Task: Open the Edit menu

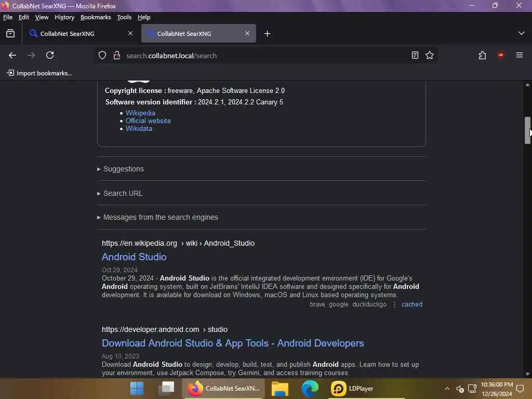Action: point(24,17)
